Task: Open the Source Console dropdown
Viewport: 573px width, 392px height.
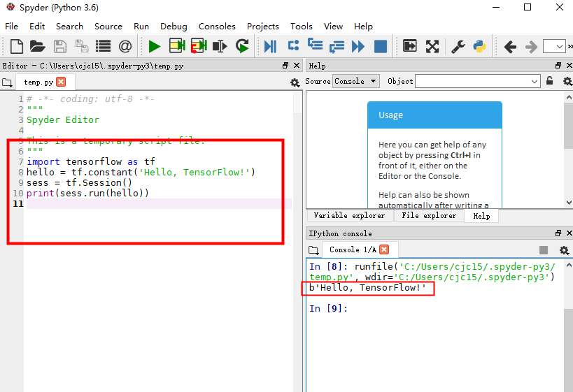Action: [355, 81]
